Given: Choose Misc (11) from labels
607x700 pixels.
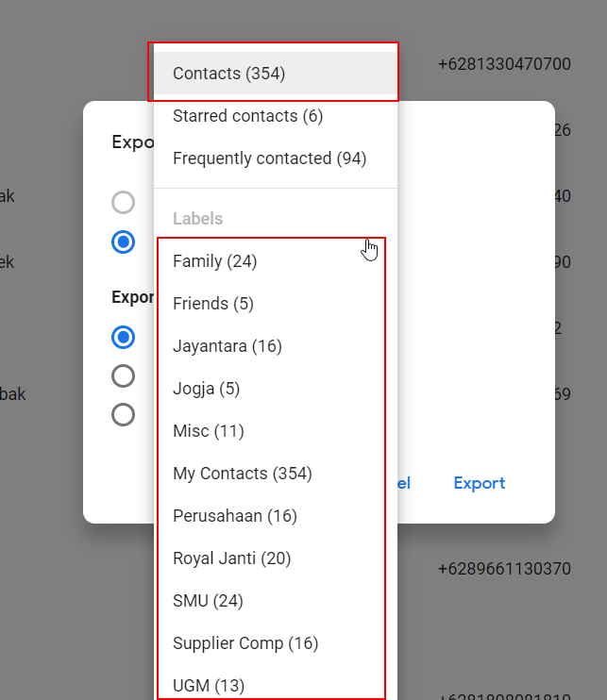Looking at the screenshot, I should point(209,431).
